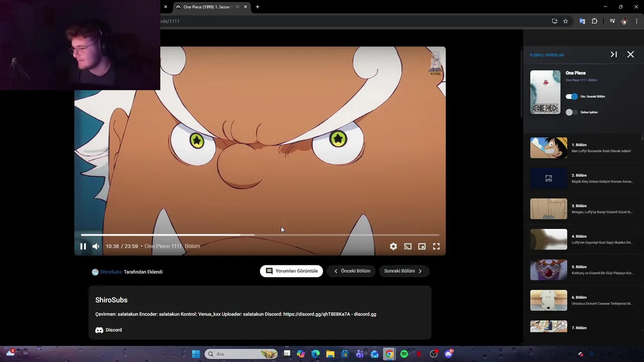
Task: Click the browser address bar
Action: 352,21
